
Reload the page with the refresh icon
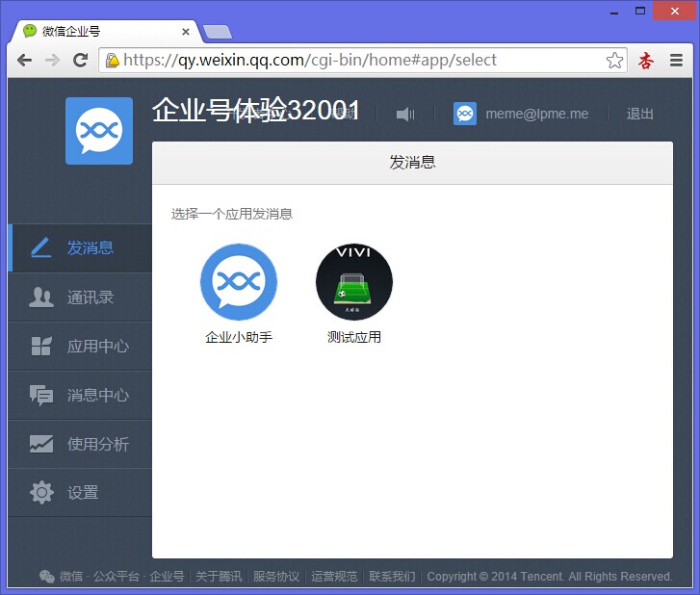click(x=80, y=60)
